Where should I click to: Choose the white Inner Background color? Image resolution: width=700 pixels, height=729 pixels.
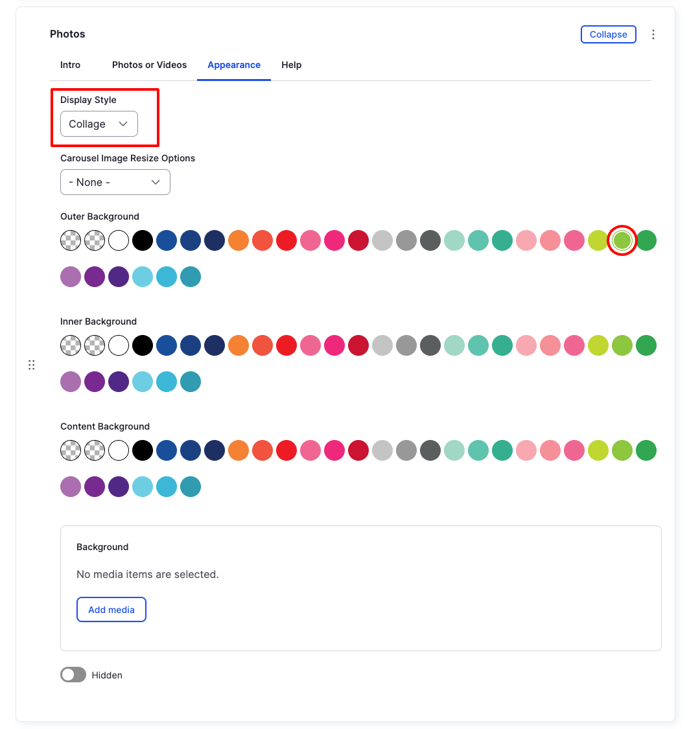(x=119, y=345)
